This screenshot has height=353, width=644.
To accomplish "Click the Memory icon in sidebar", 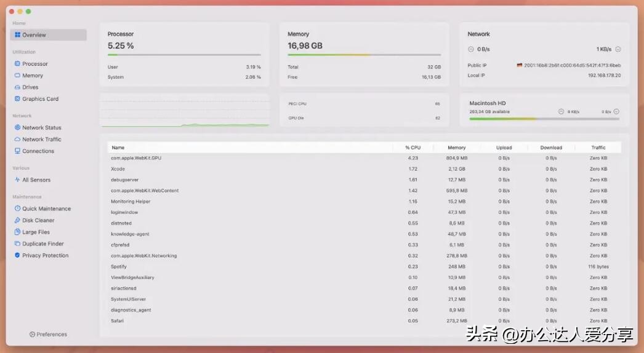I will coord(17,76).
